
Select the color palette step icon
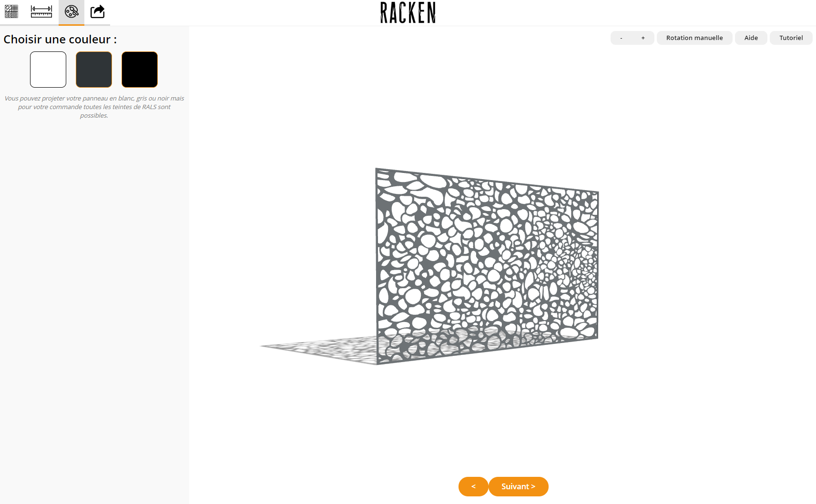[71, 11]
